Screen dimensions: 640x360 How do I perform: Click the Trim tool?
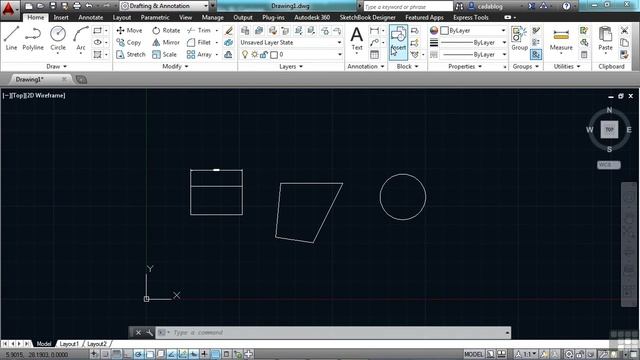199,30
